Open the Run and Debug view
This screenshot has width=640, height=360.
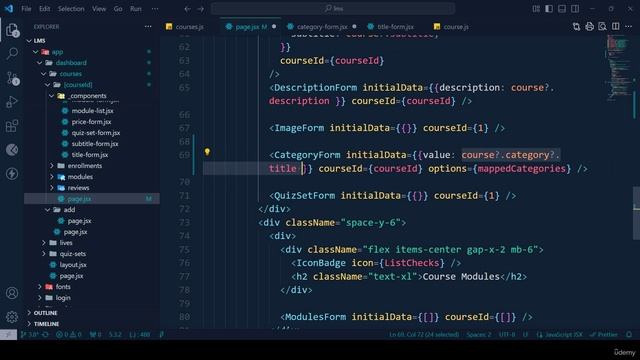12,102
